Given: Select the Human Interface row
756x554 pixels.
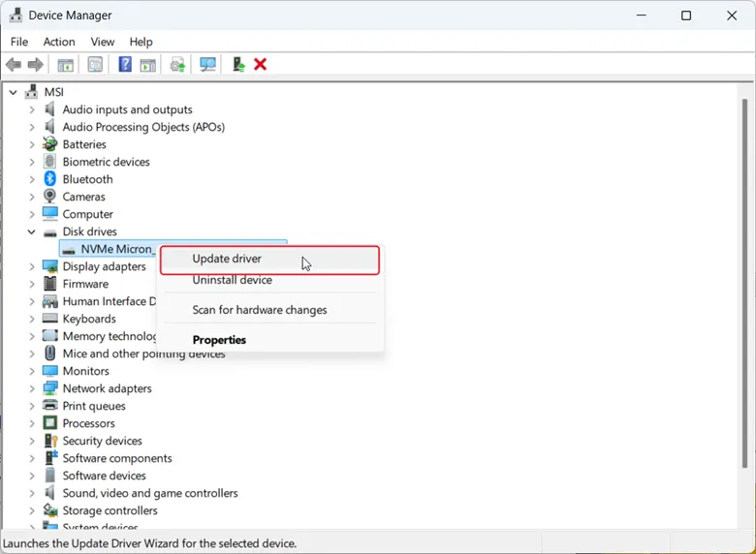Looking at the screenshot, I should pyautogui.click(x=109, y=301).
